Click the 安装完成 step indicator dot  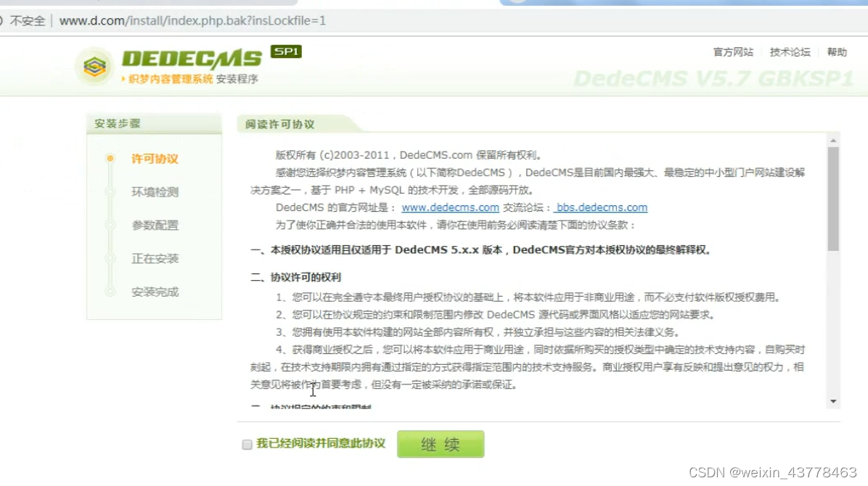(110, 292)
